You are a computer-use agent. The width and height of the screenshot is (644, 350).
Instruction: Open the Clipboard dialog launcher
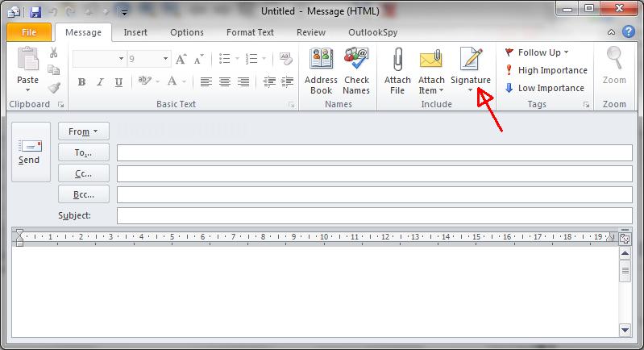[60, 105]
